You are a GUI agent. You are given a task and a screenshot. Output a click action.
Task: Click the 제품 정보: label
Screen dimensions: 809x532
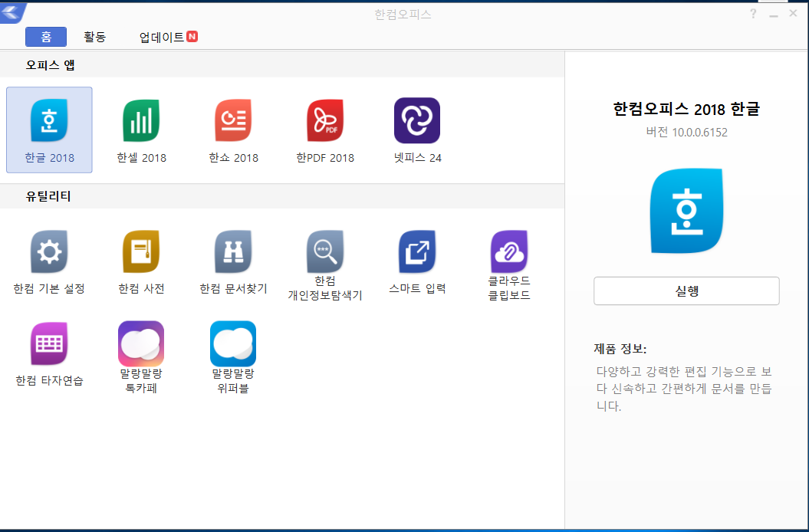pos(620,348)
